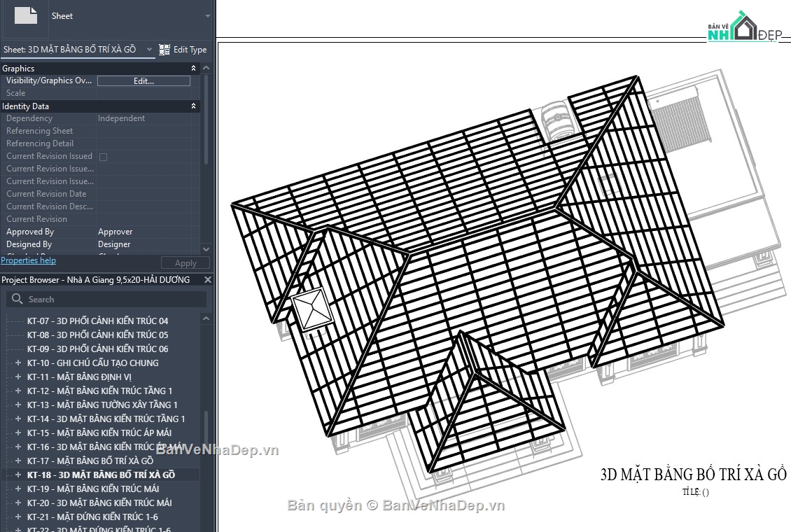Click the skylight on the roof model
This screenshot has width=791, height=532.
click(x=312, y=309)
